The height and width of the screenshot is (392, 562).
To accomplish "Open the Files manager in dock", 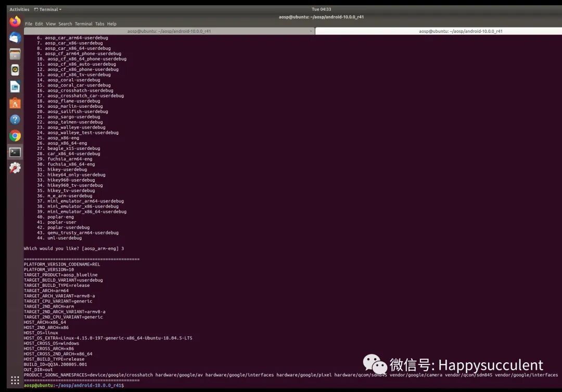I will (x=15, y=54).
